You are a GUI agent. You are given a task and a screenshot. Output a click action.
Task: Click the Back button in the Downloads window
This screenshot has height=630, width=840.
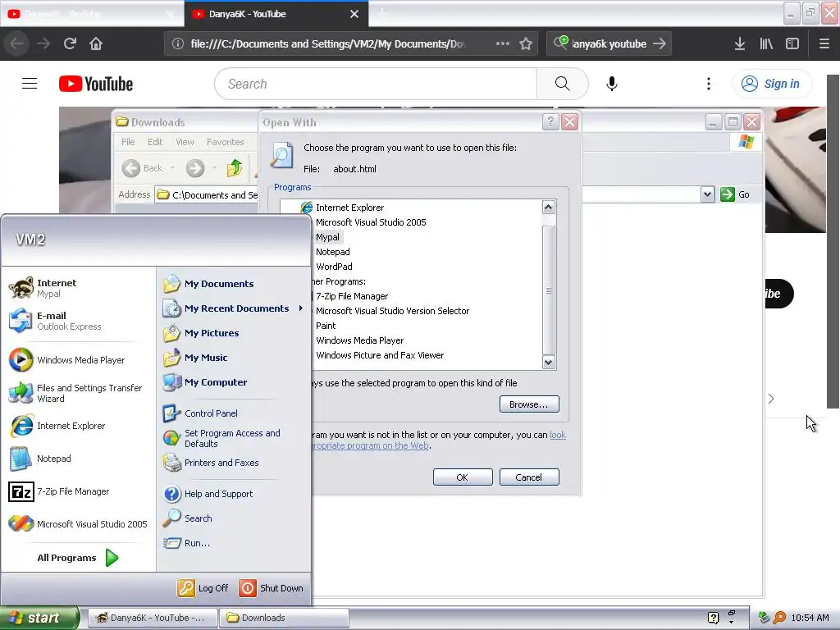[x=143, y=168]
